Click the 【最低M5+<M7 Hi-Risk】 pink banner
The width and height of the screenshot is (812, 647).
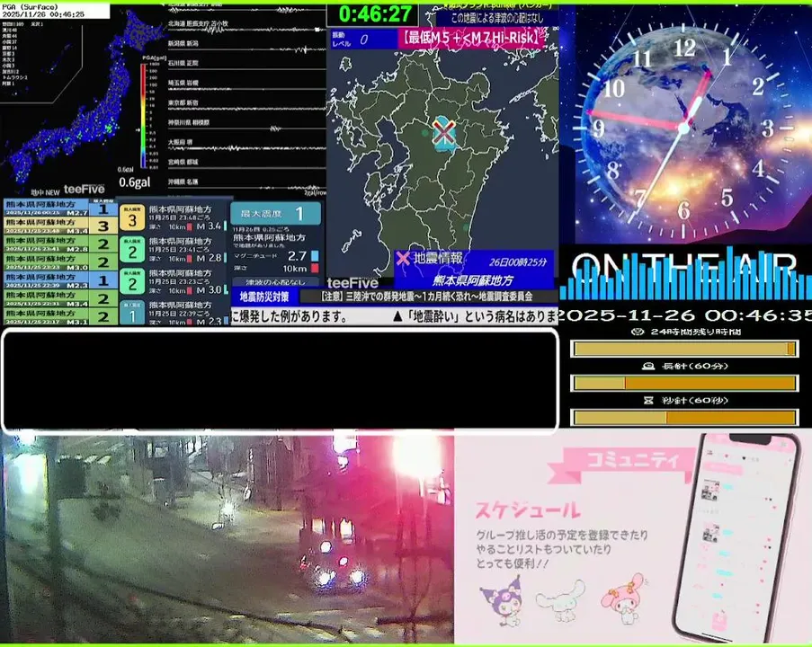471,38
